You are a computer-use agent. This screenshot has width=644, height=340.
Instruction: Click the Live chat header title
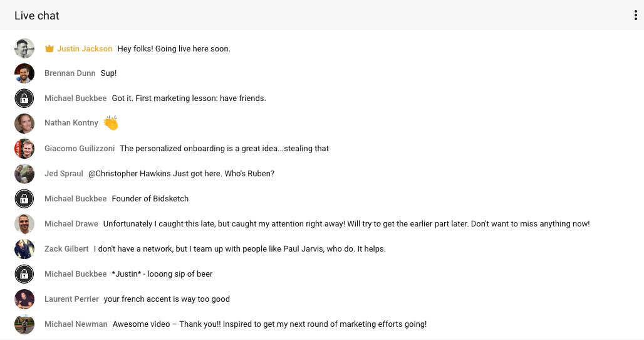pos(37,16)
